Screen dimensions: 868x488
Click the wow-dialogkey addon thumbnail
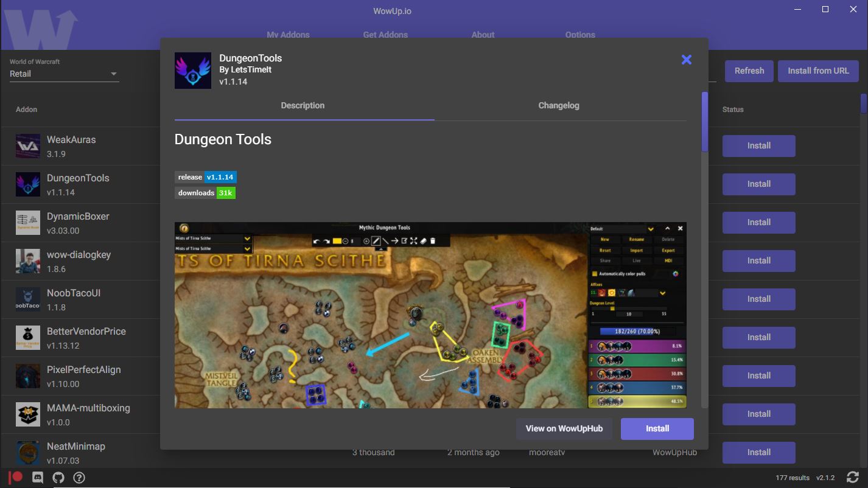pyautogui.click(x=28, y=261)
